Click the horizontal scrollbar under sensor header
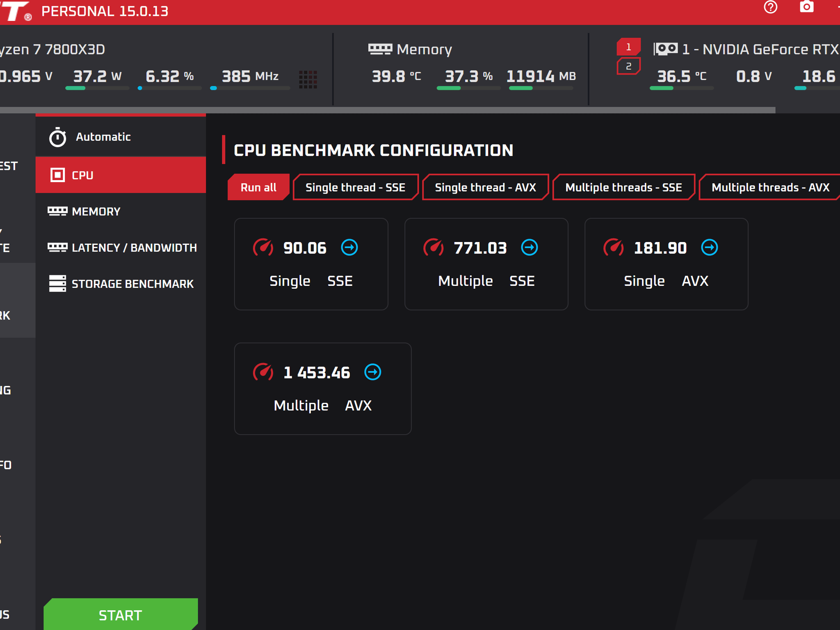 388,110
